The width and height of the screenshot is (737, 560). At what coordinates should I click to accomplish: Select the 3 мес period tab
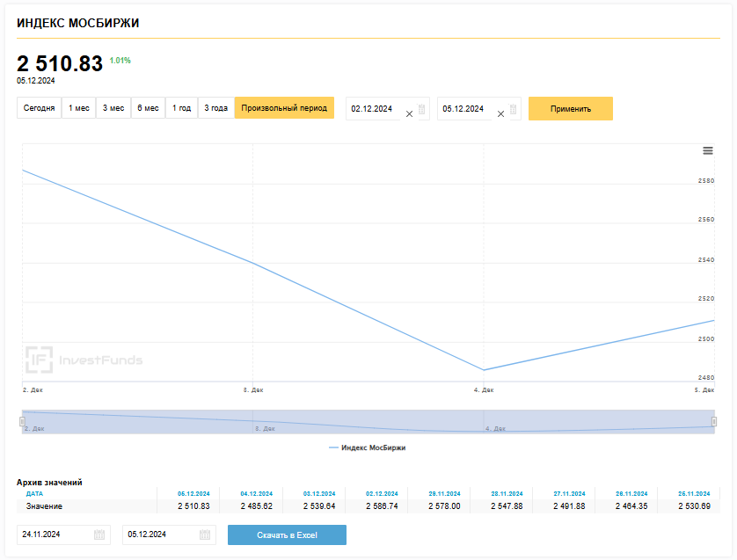tap(113, 108)
